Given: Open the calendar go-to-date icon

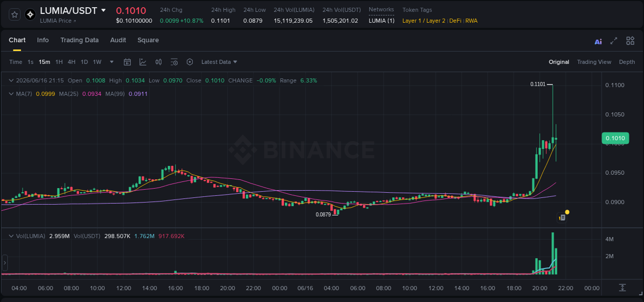Looking at the screenshot, I should 127,62.
